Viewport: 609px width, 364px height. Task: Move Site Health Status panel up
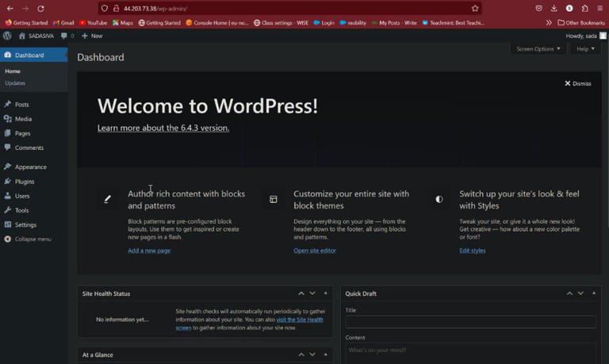point(301,293)
